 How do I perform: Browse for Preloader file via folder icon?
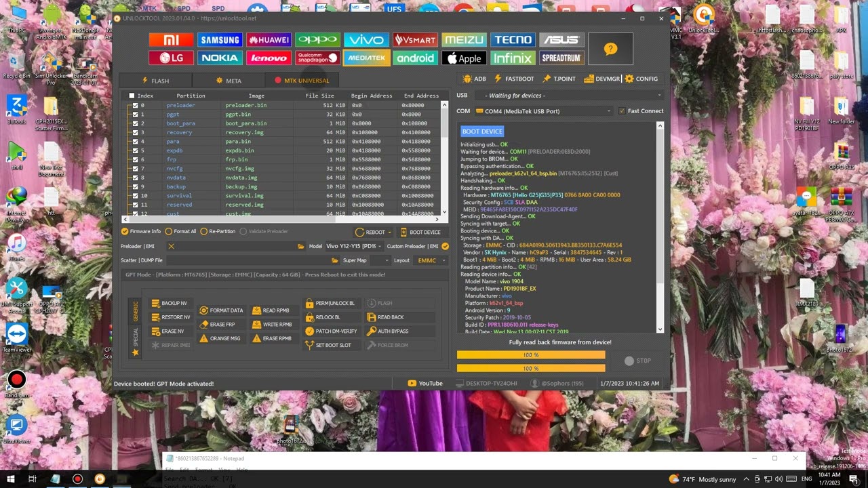301,247
